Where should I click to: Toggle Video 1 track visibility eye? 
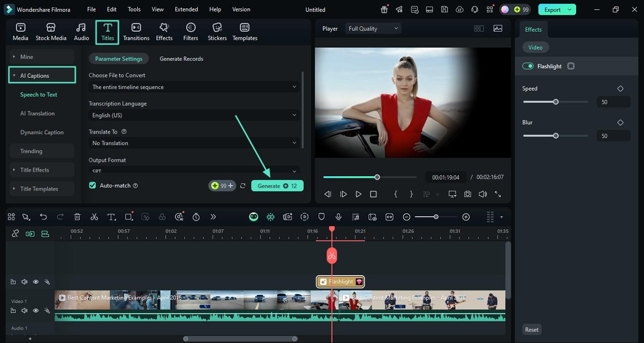pyautogui.click(x=36, y=310)
